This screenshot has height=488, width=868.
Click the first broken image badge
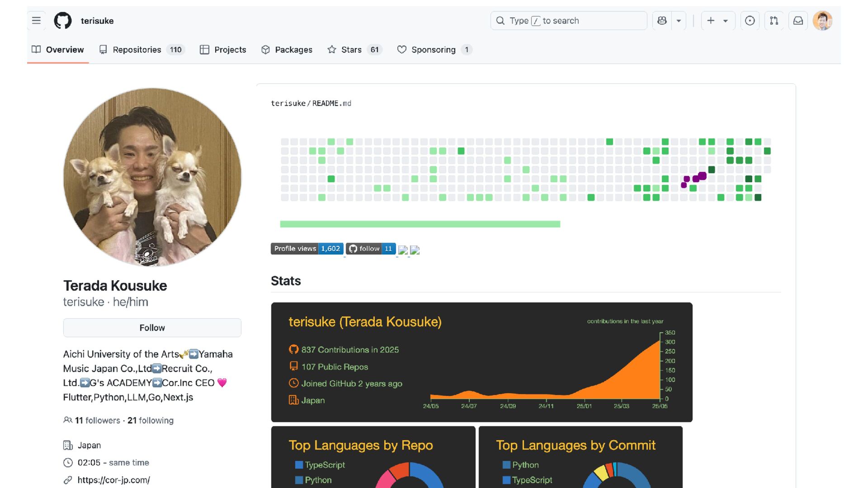(403, 250)
